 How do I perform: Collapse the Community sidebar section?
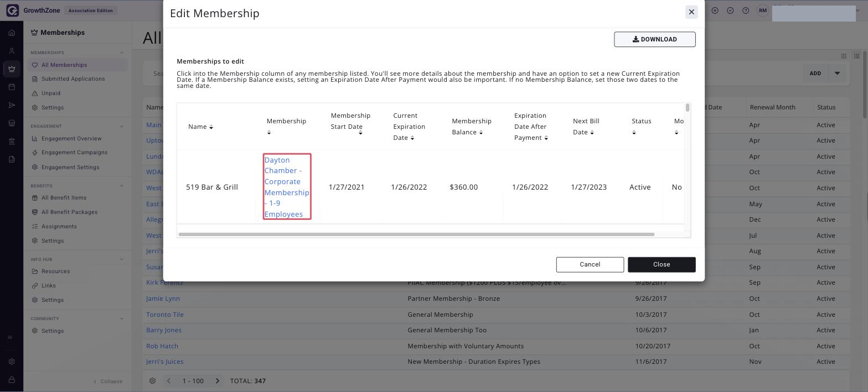pyautogui.click(x=122, y=318)
